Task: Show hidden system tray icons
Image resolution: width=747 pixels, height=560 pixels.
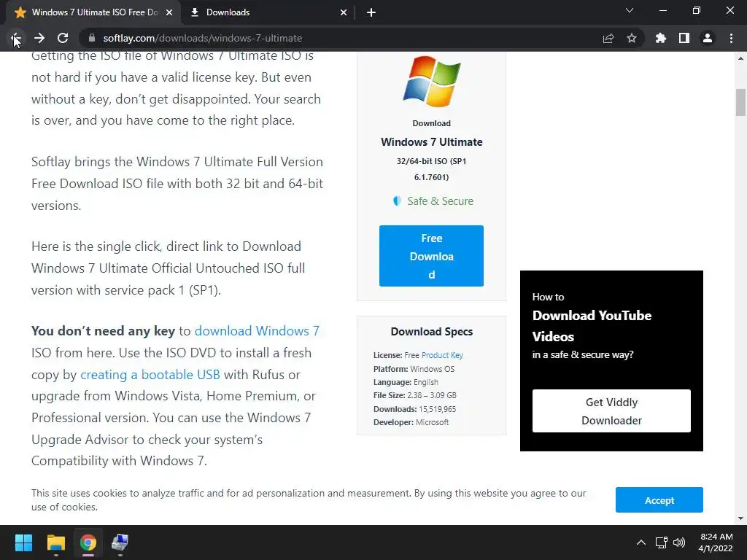Action: click(x=641, y=542)
